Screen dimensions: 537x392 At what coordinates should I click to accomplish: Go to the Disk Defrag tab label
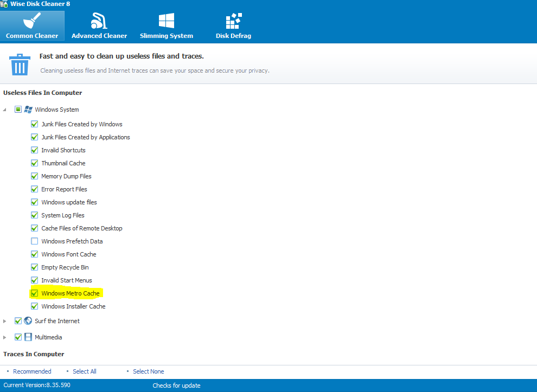coord(233,36)
